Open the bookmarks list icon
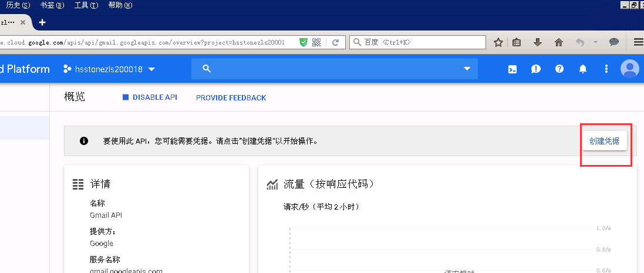Viewport: 644px width, 273px height. (517, 42)
